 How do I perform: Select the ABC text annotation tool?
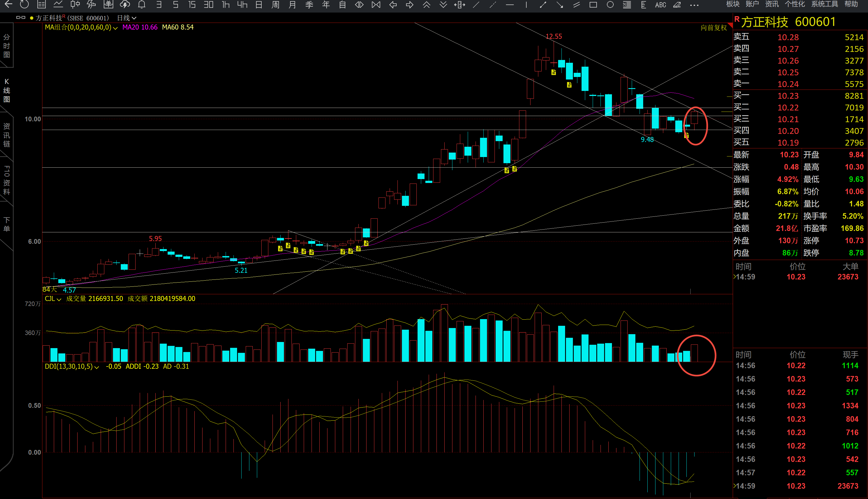pyautogui.click(x=660, y=5)
